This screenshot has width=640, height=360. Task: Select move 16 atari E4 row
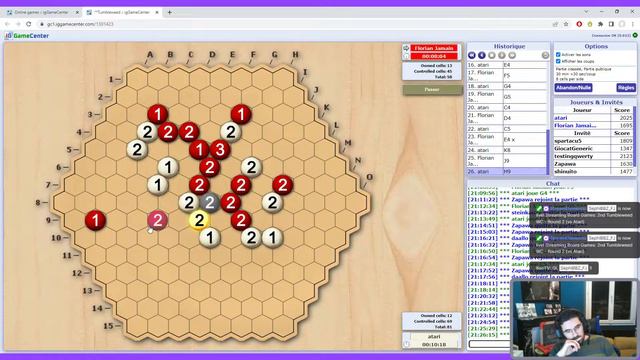[x=507, y=65]
